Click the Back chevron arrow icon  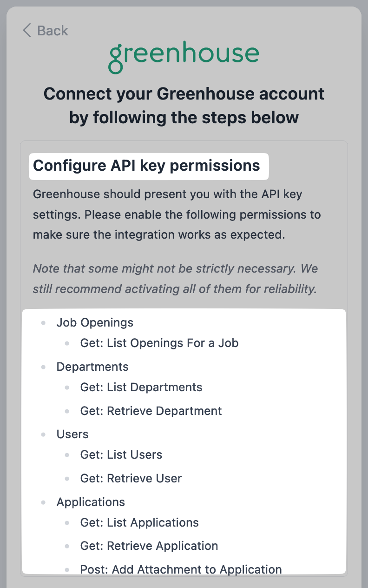point(26,31)
